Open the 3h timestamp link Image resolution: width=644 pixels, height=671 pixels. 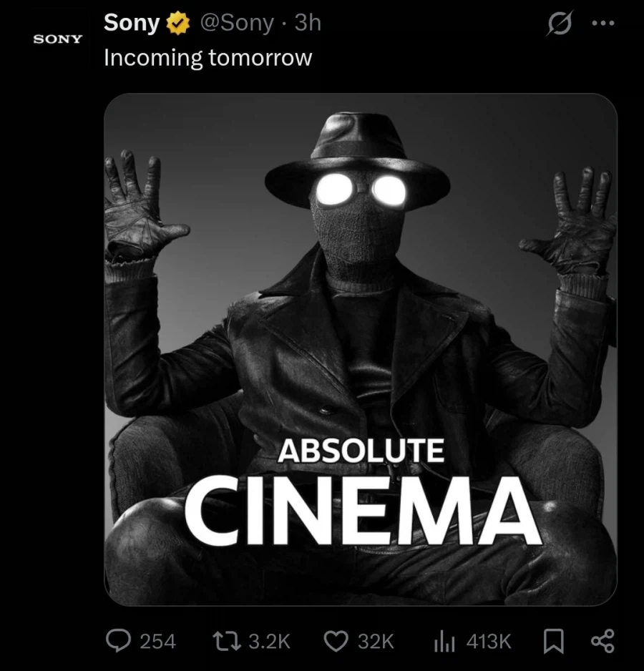click(308, 22)
